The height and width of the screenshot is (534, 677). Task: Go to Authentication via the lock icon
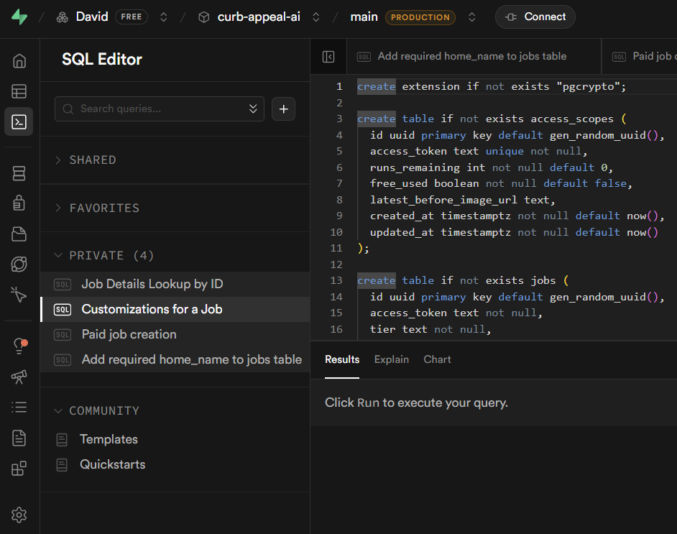point(19,203)
